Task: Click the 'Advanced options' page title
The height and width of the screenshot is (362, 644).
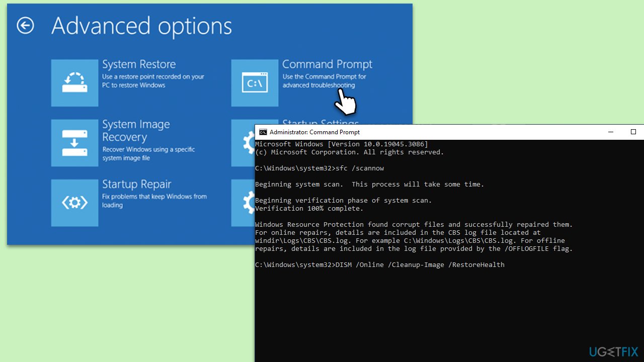Action: coord(142,26)
